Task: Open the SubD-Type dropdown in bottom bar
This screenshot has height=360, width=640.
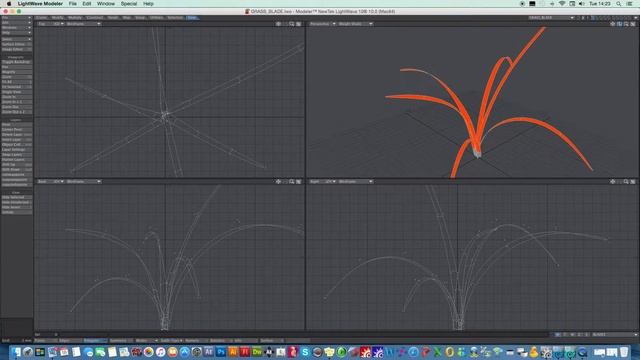Action: pyautogui.click(x=171, y=340)
